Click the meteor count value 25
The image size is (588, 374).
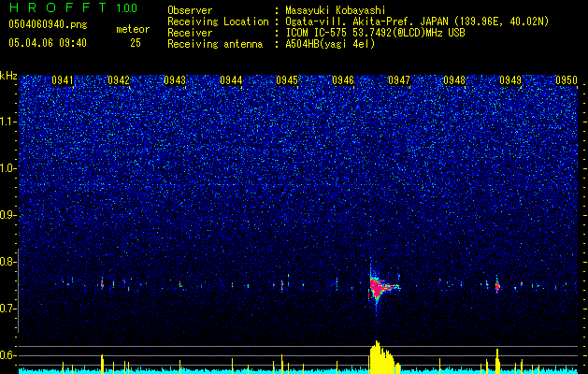tap(136, 43)
